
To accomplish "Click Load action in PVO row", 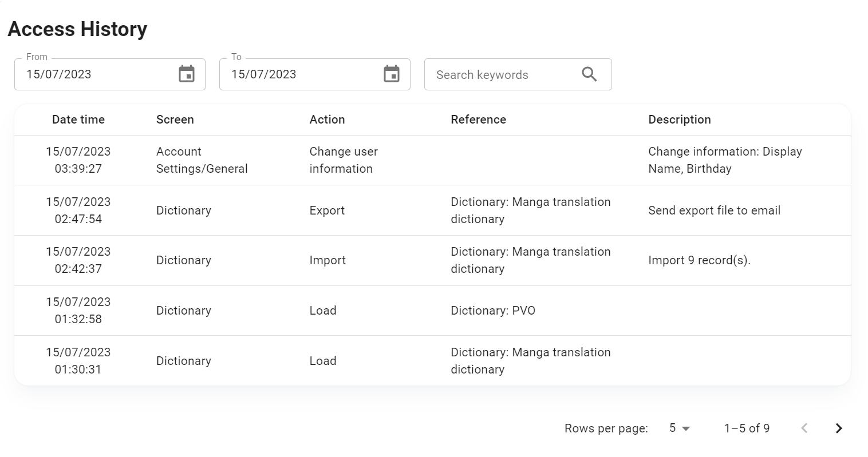I will (323, 311).
